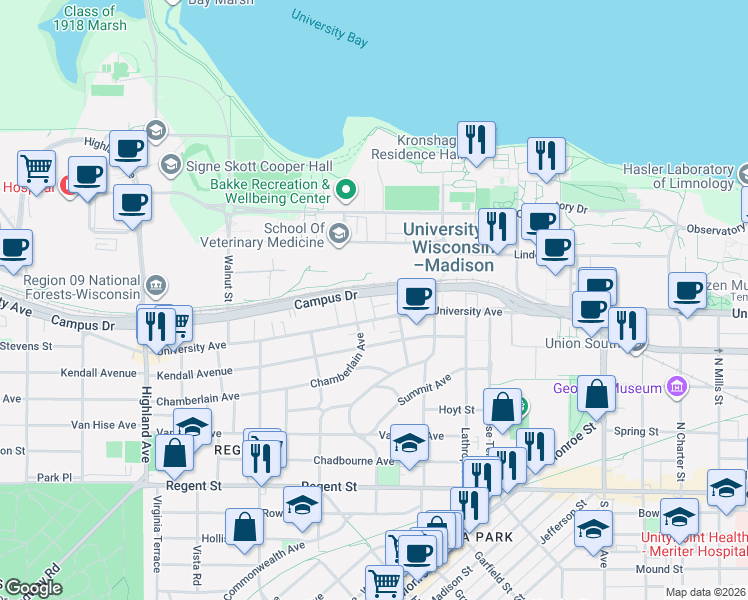The image size is (748, 600).
Task: Click the shopping cart marker near the Hospital label
Action: [x=37, y=172]
